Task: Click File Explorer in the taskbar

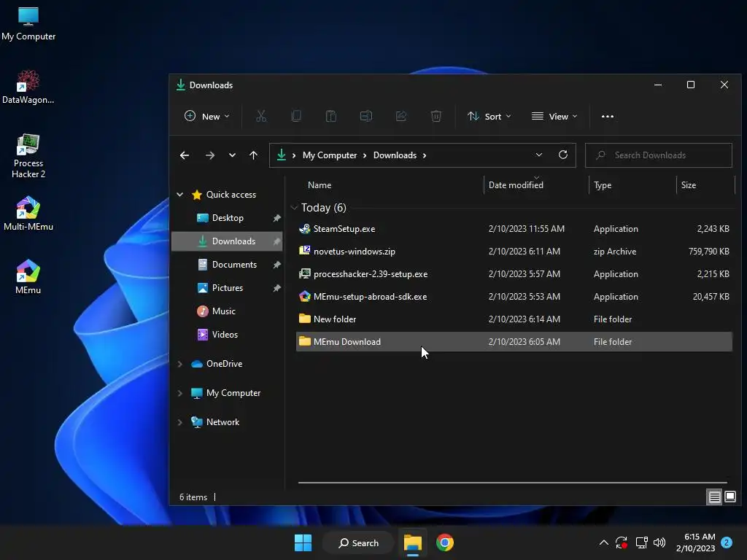Action: tap(413, 542)
